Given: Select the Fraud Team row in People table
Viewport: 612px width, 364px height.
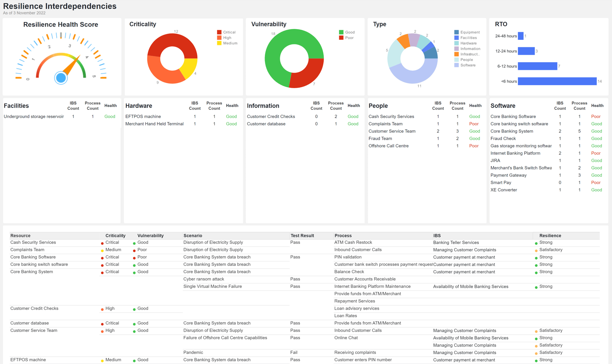Looking at the screenshot, I should (380, 138).
